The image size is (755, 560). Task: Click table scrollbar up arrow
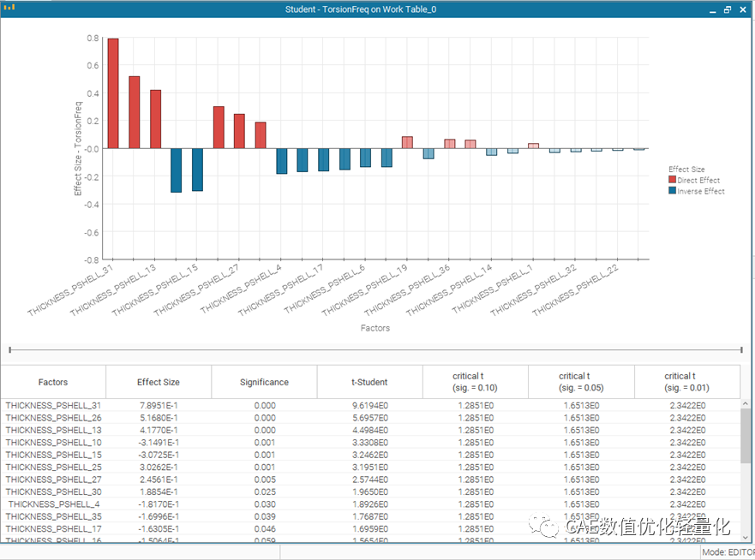coord(746,403)
